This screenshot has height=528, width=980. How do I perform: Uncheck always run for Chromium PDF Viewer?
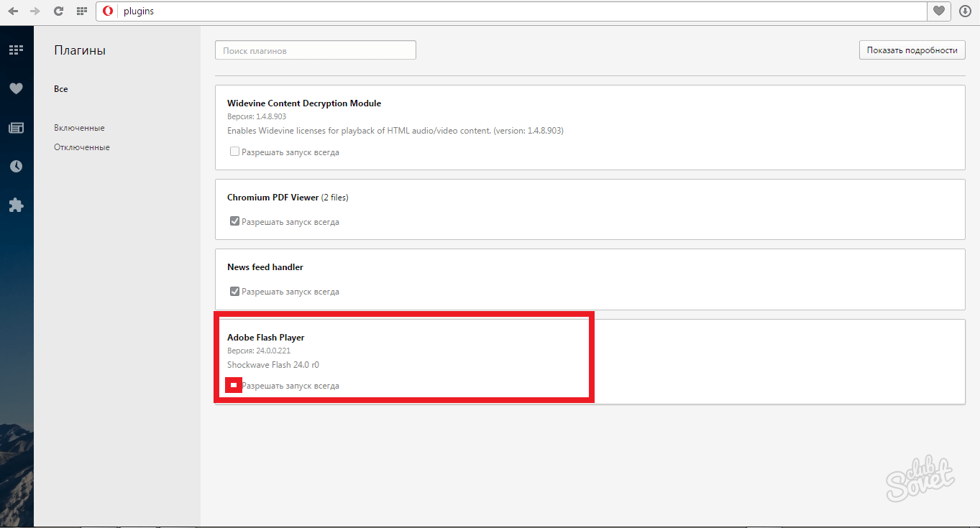[234, 221]
